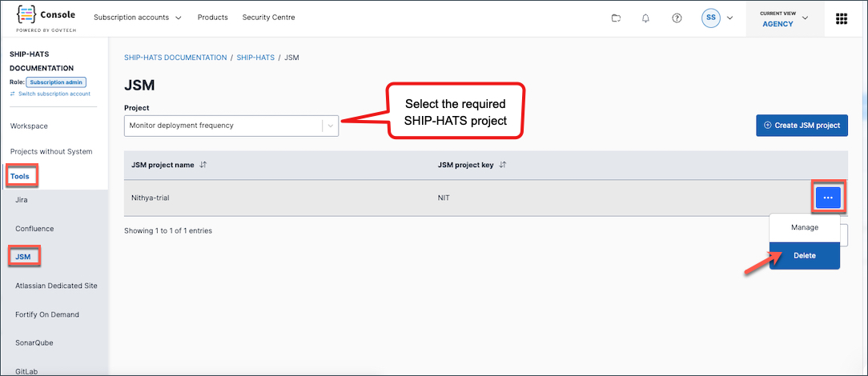The image size is (868, 376).
Task: Open JSM in sidebar
Action: point(22,257)
